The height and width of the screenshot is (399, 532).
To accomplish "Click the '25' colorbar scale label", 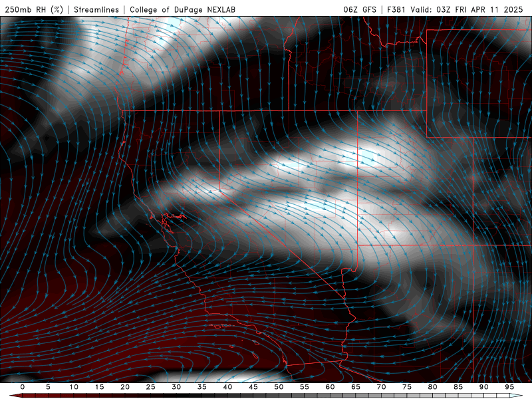I will click(151, 387).
